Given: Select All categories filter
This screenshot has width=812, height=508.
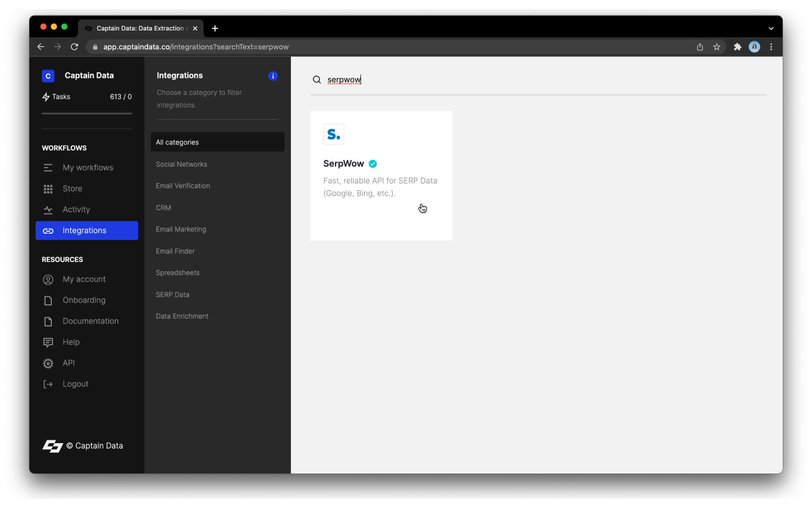Looking at the screenshot, I should coord(218,142).
